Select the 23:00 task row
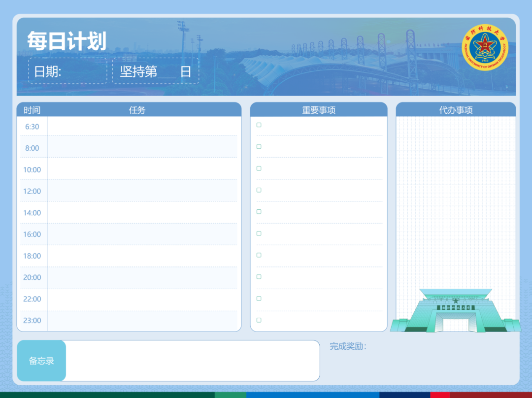Screen dimensions: 532x398 tap(142, 321)
